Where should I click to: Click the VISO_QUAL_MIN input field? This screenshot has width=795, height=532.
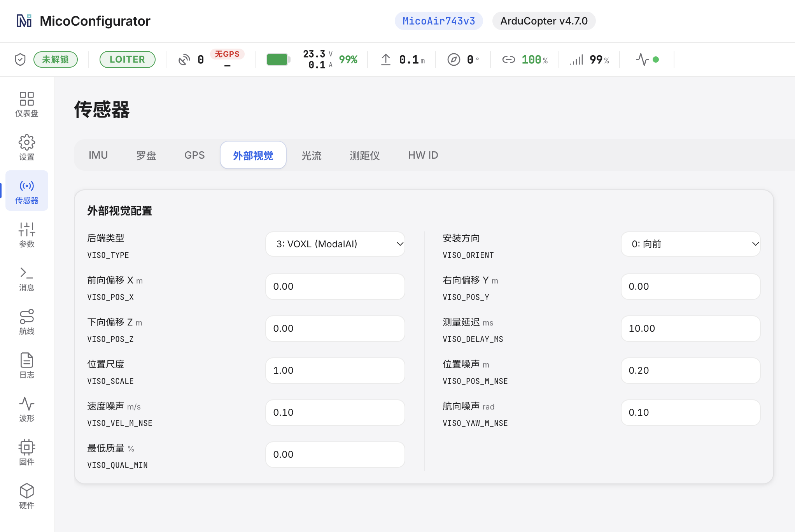tap(335, 455)
